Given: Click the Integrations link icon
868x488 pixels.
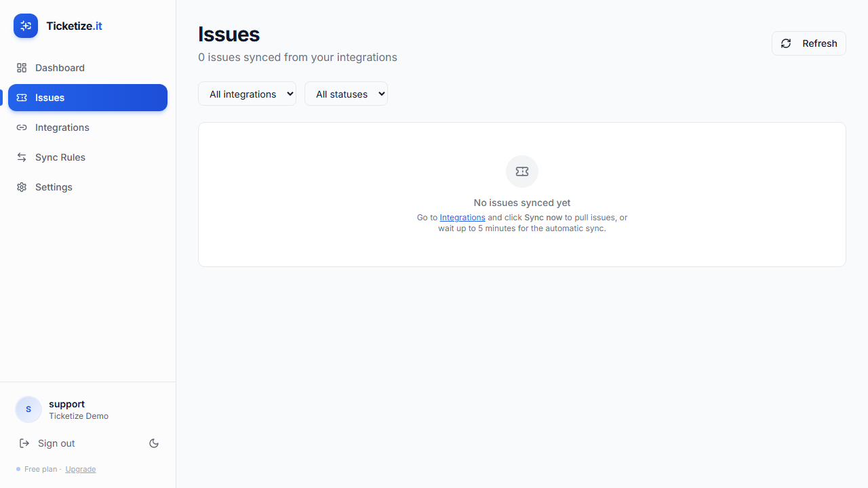Looking at the screenshot, I should point(22,127).
